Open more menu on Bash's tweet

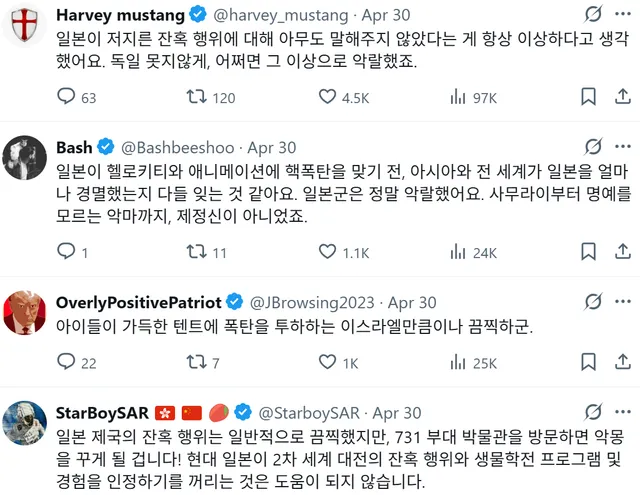621,147
